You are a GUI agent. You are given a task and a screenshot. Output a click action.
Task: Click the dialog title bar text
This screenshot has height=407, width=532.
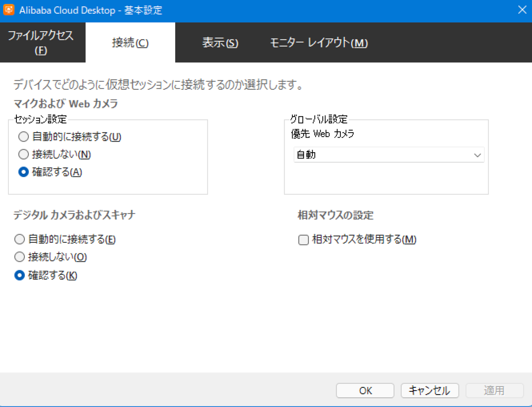(x=89, y=9)
